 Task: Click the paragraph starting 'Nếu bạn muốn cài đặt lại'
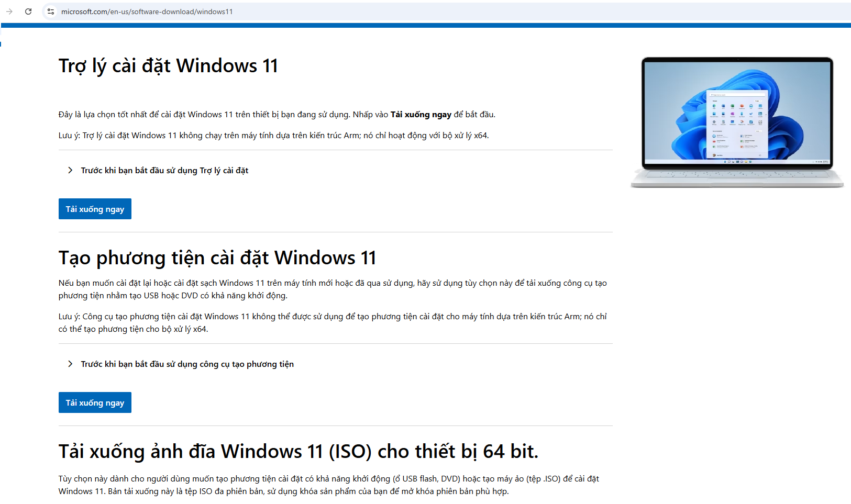tap(333, 289)
